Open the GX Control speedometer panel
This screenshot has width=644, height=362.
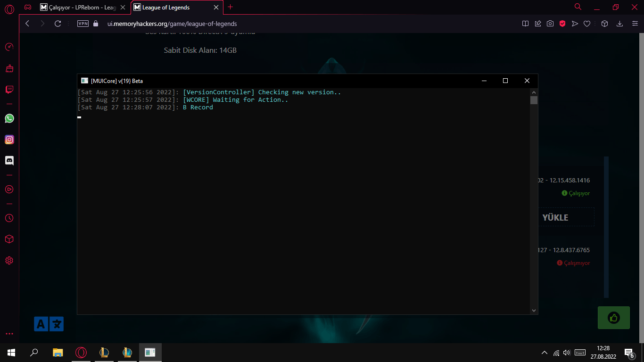coord(9,47)
